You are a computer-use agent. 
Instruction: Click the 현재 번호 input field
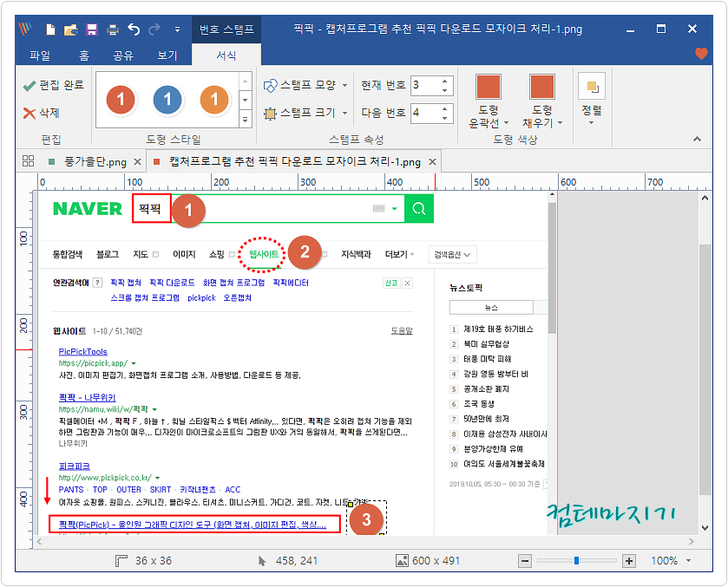pos(424,85)
